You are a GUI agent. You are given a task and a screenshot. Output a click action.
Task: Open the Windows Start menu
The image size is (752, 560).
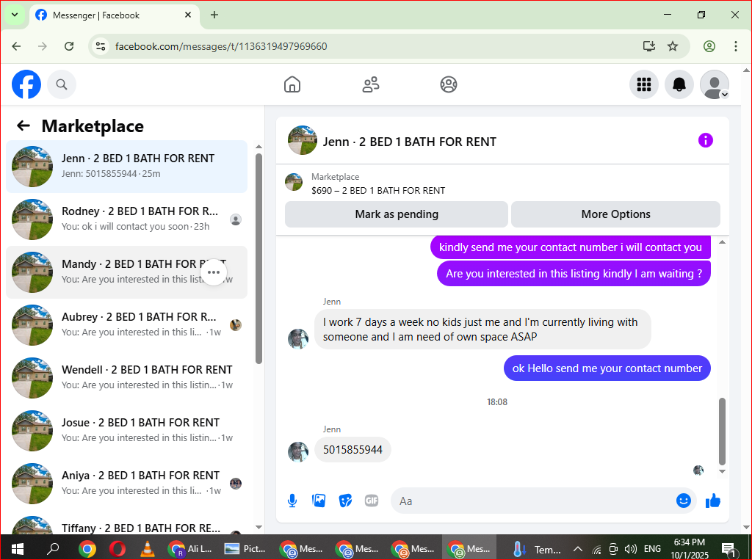(x=18, y=548)
